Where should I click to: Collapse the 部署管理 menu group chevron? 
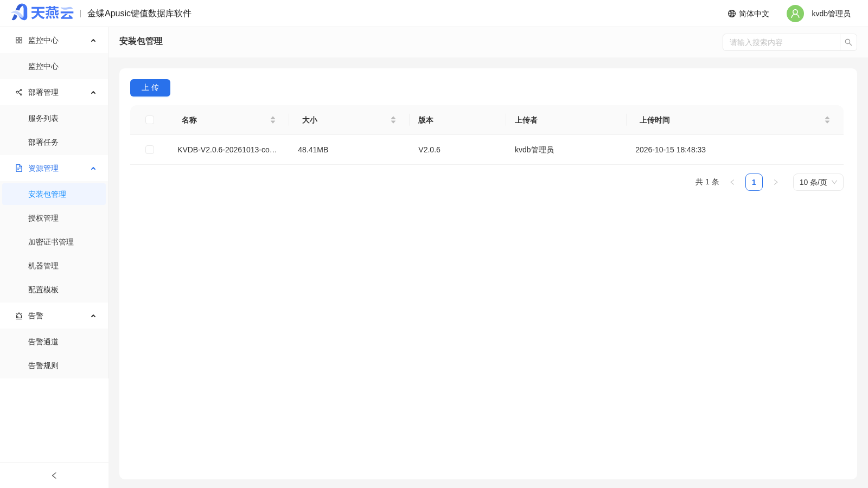click(93, 93)
